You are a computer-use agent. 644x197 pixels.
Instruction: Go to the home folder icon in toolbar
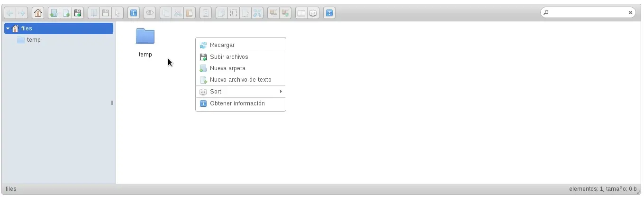pyautogui.click(x=38, y=13)
